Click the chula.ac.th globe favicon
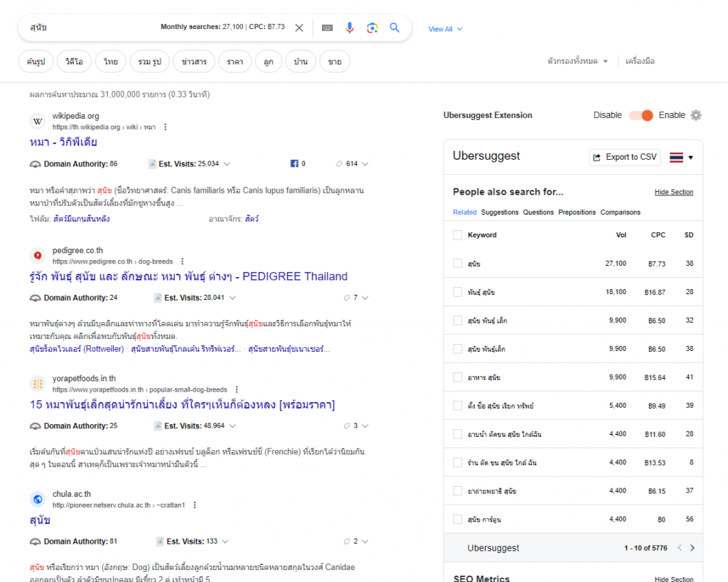Screen dimensions: 728x582 click(38, 499)
